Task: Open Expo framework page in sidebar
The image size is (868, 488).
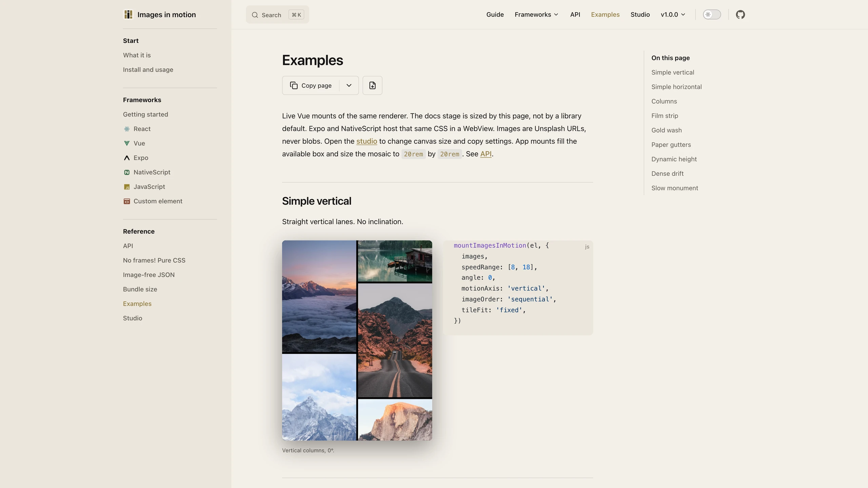Action: tap(141, 158)
